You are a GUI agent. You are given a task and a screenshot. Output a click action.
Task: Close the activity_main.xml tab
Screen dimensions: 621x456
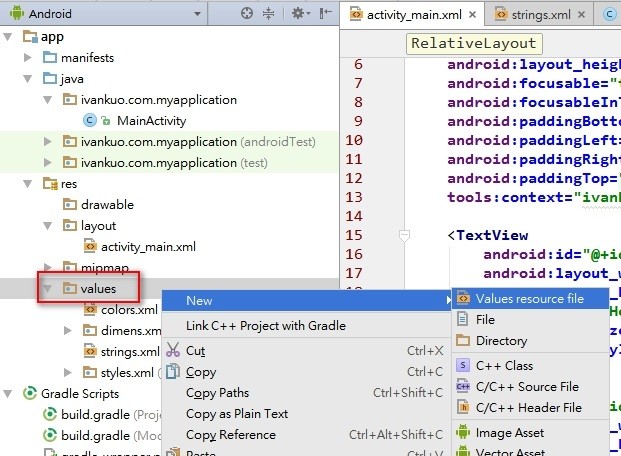pos(472,15)
